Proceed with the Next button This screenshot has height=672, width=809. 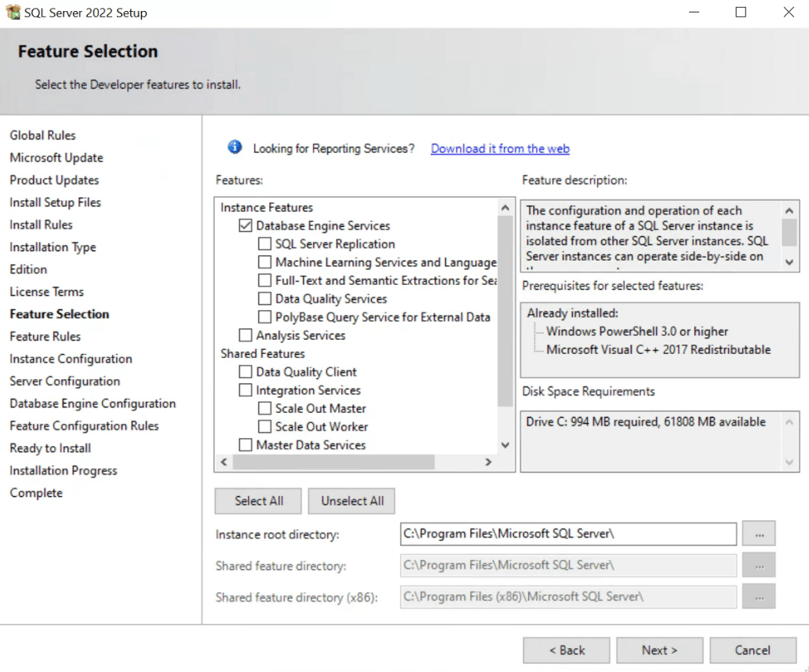pos(659,650)
